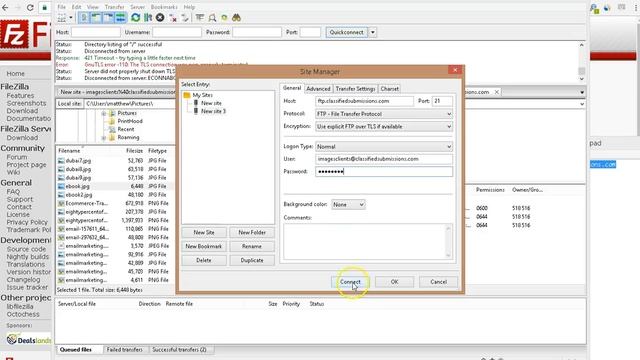
Task: Expand the Pictures folder tree node
Action: point(104,113)
